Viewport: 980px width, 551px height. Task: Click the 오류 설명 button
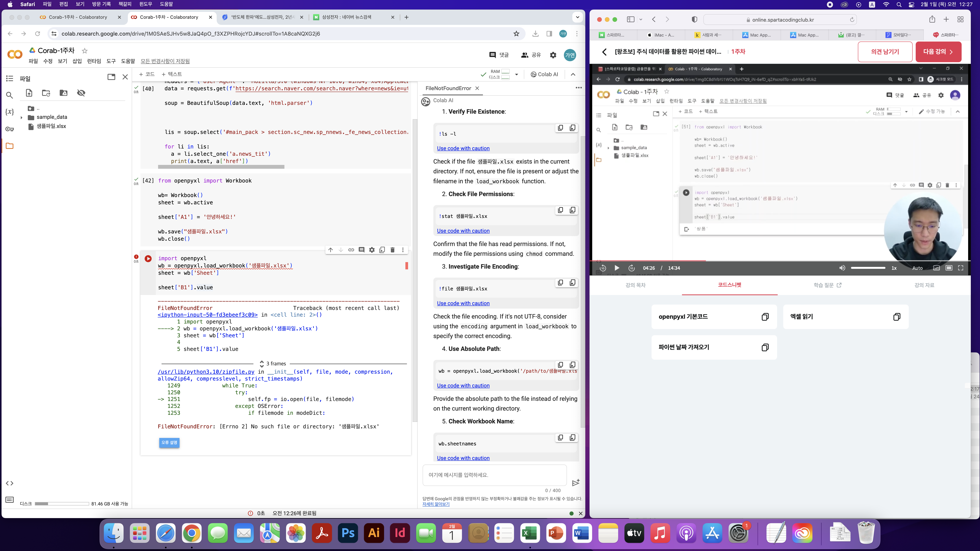click(169, 443)
